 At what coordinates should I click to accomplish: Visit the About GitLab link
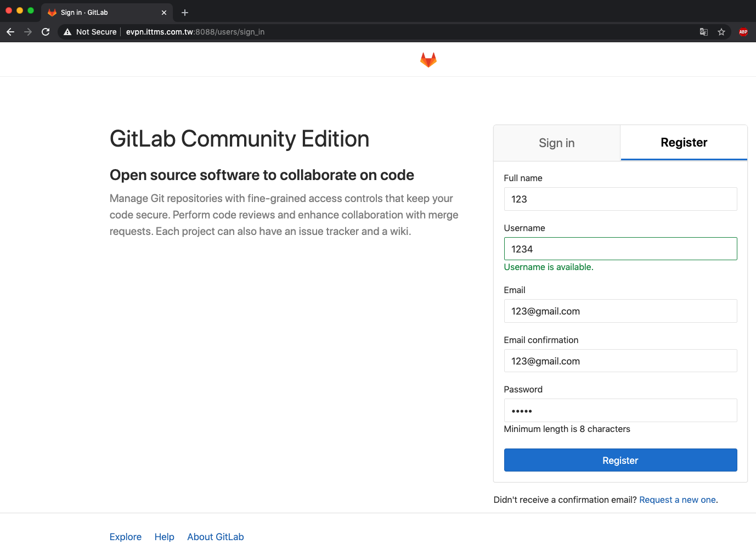[216, 537]
